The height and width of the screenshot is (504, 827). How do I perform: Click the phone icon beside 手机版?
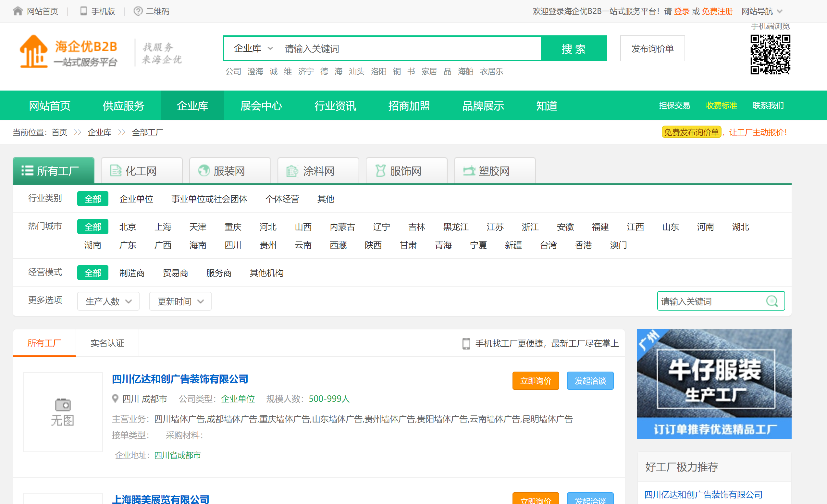pyautogui.click(x=83, y=11)
